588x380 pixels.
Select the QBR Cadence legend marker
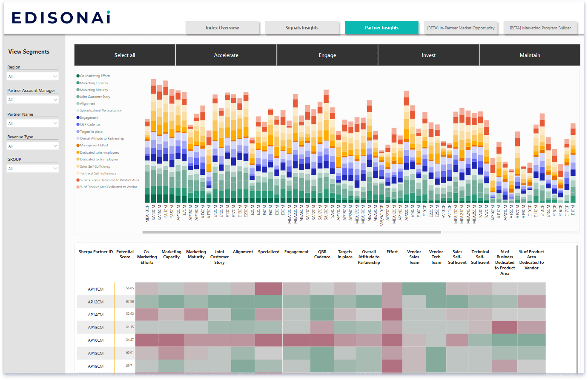[x=78, y=125]
